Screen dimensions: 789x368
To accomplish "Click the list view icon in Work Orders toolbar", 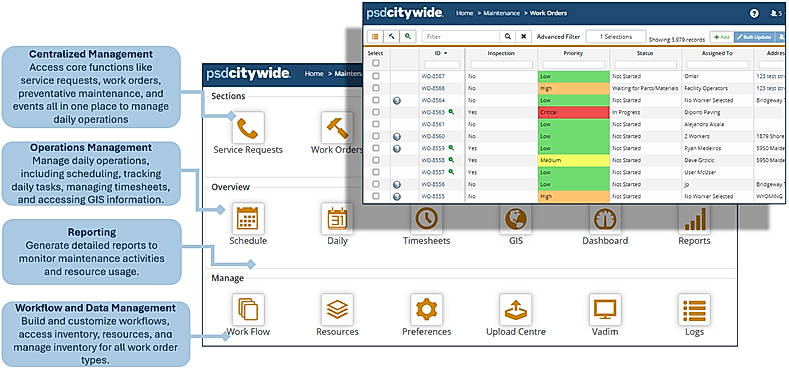I will click(375, 37).
